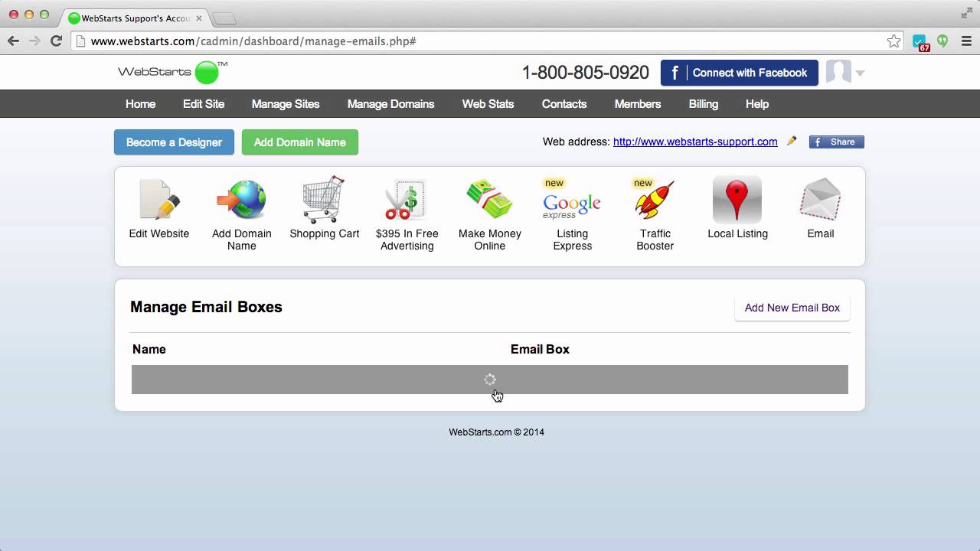The image size is (980, 551).
Task: Click Become a Designer button
Action: click(x=174, y=142)
